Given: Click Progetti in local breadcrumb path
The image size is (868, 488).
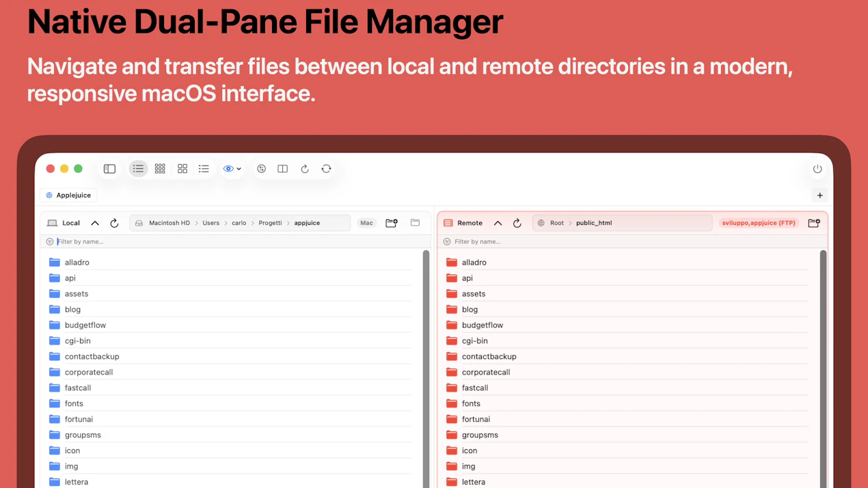Looking at the screenshot, I should [270, 223].
